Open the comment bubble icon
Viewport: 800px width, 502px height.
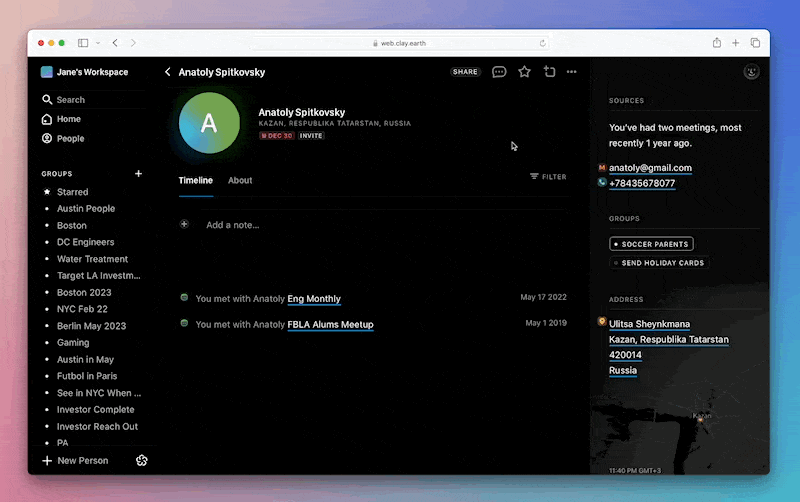click(x=499, y=72)
